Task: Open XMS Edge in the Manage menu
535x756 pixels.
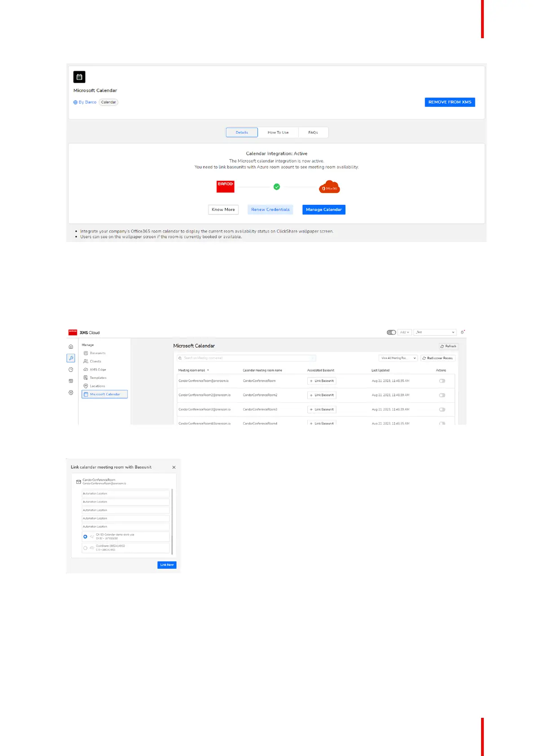Action: 98,369
